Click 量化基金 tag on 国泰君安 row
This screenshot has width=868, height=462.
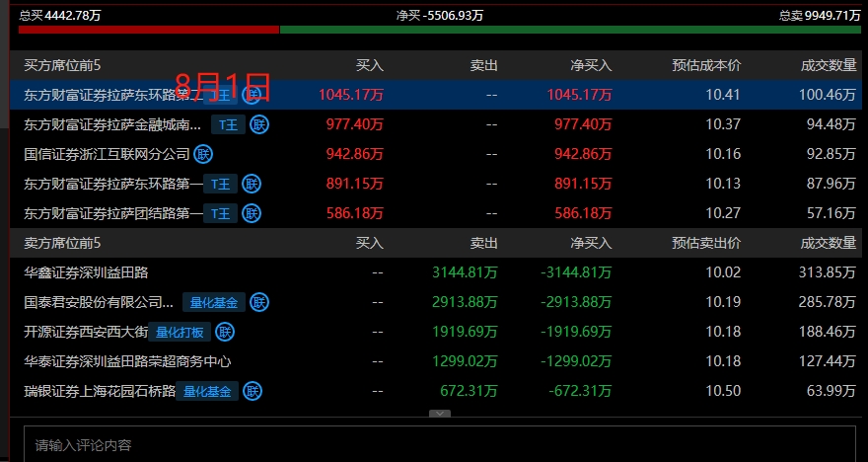pyautogui.click(x=214, y=302)
